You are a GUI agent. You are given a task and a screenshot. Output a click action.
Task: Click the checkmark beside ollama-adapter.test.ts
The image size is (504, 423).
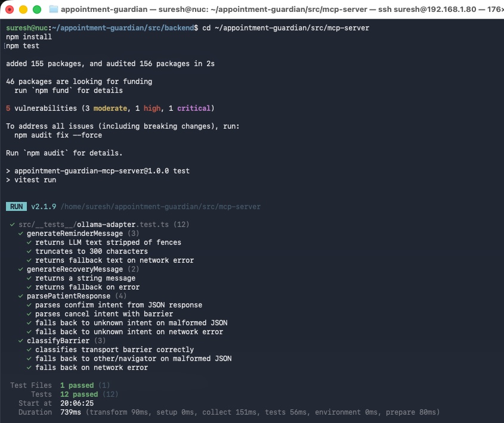pyautogui.click(x=13, y=225)
